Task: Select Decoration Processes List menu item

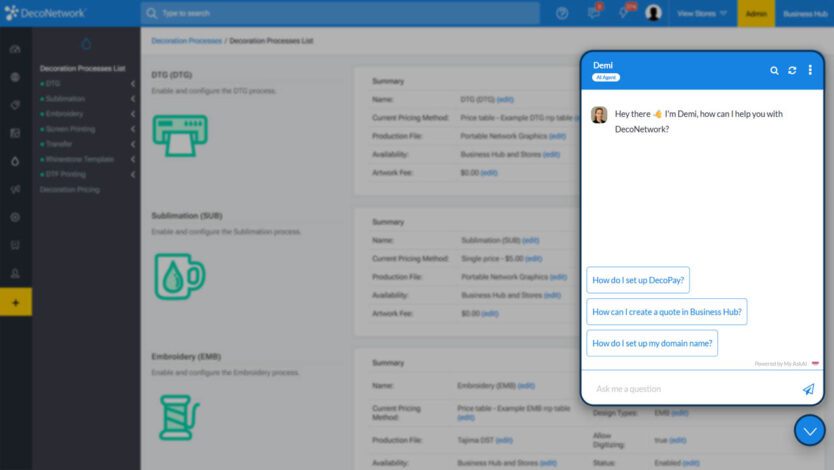Action: [82, 68]
